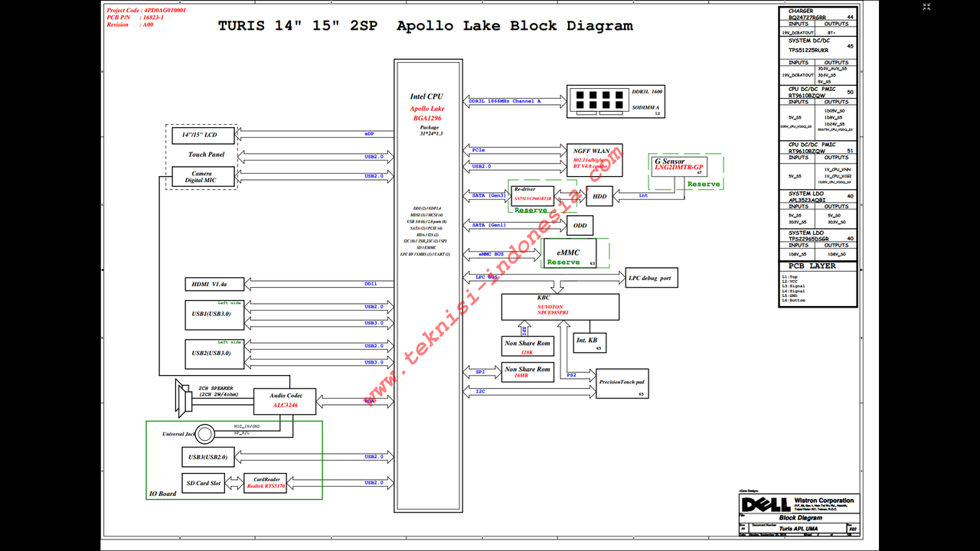Click the 'Re-driver' block
980x551 pixels.
coord(532,195)
